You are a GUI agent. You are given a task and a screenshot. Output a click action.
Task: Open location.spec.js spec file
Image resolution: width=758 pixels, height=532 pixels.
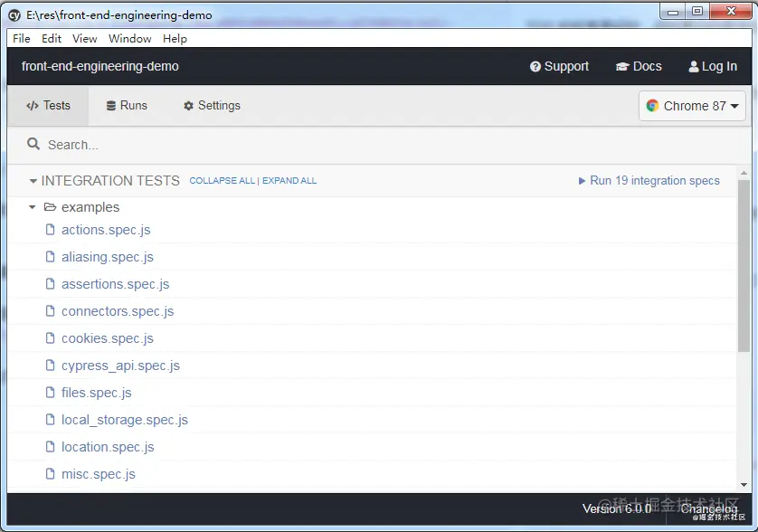pyautogui.click(x=108, y=447)
